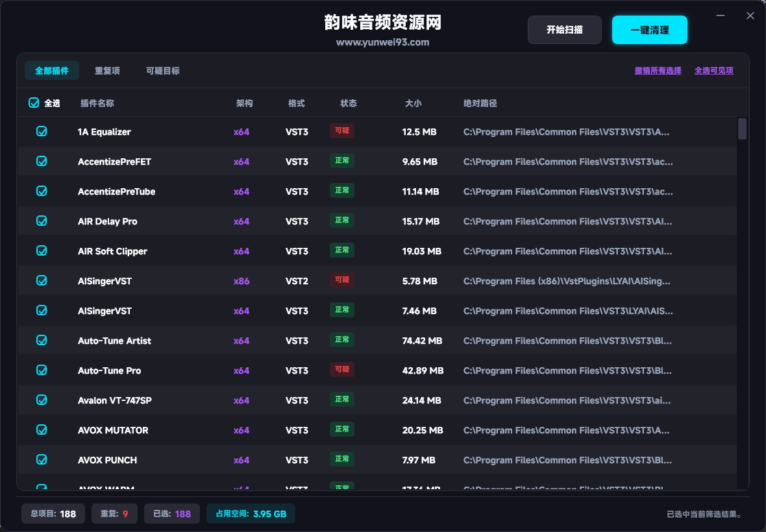Click the 一键清理 button
The height and width of the screenshot is (532, 766).
650,30
